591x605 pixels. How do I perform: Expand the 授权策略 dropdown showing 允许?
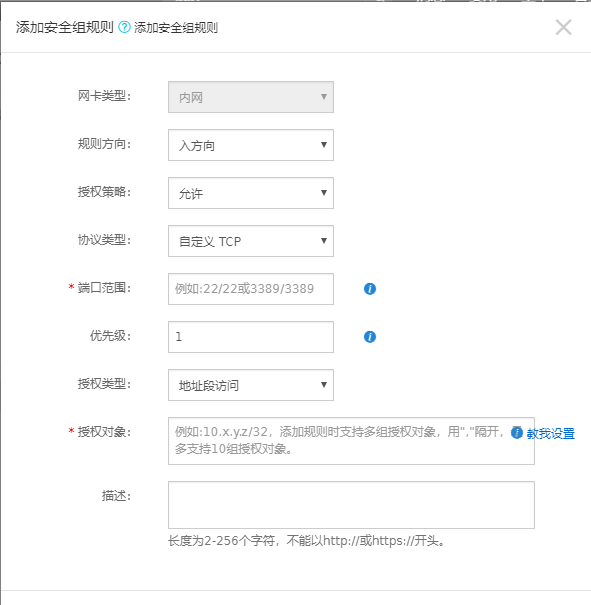[251, 193]
